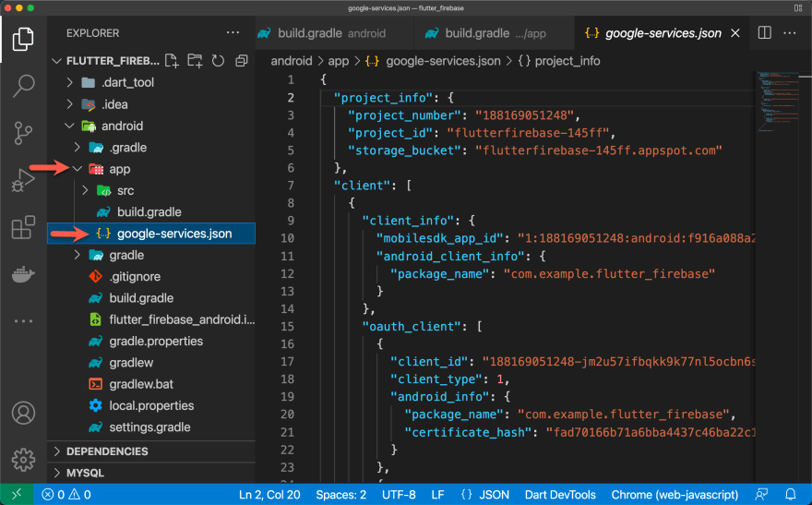Open the Accounts menu icon

(23, 413)
